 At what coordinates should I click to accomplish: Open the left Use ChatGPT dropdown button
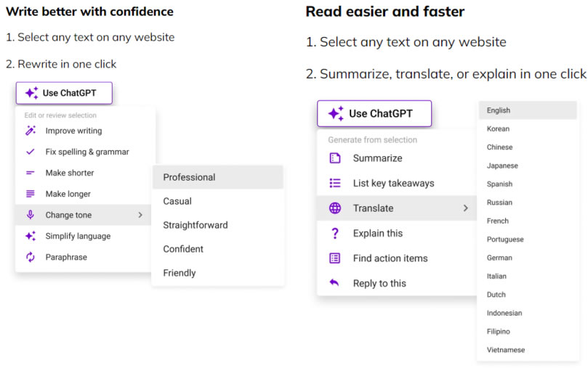[64, 93]
